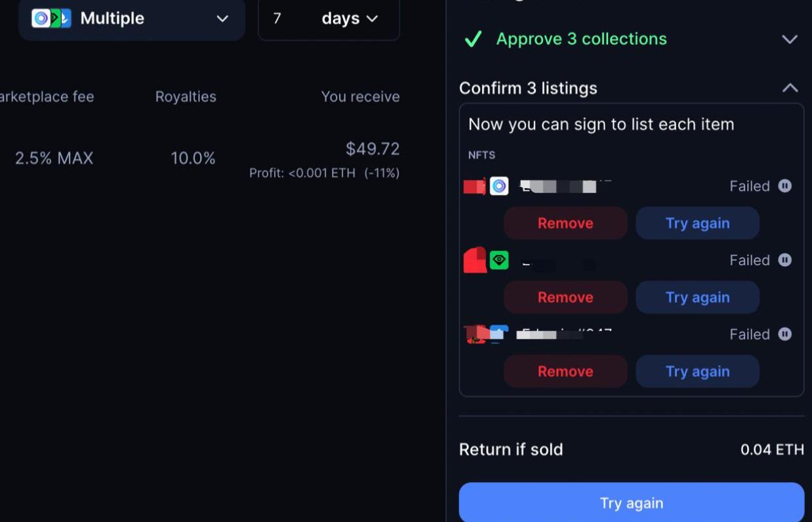Click the pause icon beside the second Failed status

[x=784, y=260]
